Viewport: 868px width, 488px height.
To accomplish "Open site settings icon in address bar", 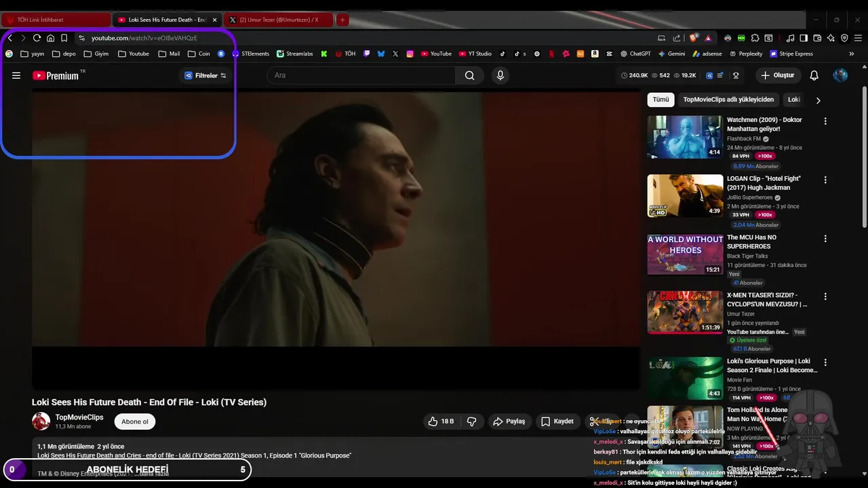I will tap(81, 38).
